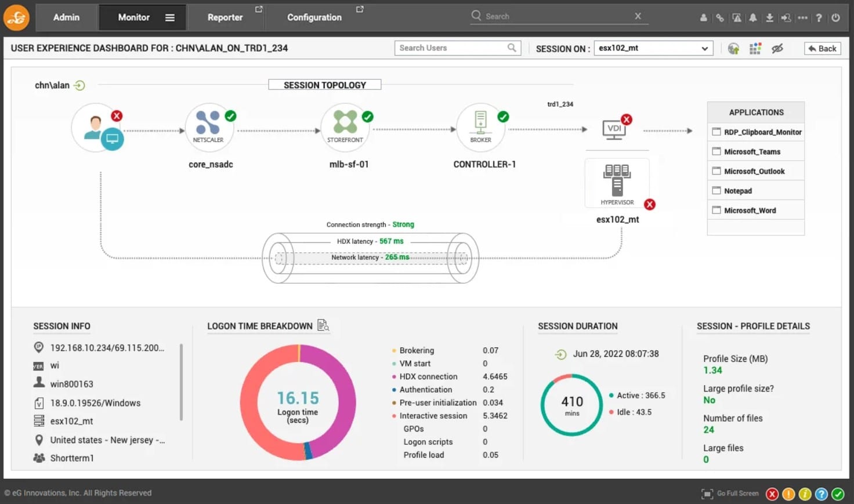
Task: Click the United states - New jersey row
Action: pyautogui.click(x=100, y=440)
